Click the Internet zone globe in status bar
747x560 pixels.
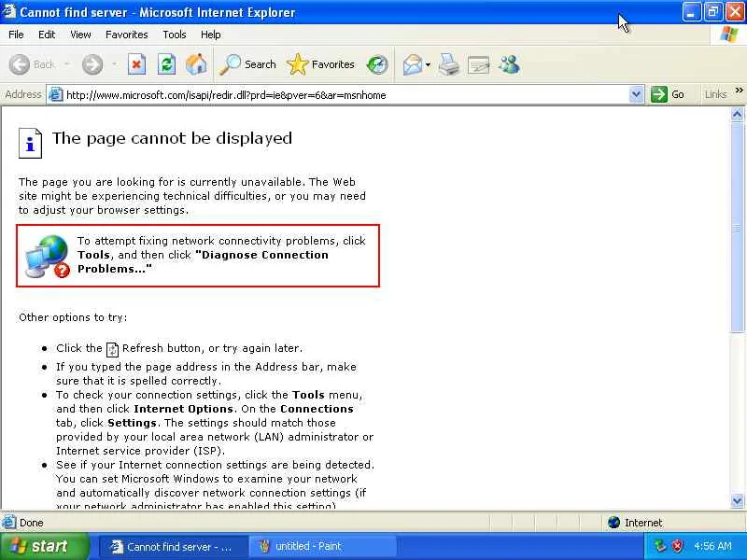[614, 523]
